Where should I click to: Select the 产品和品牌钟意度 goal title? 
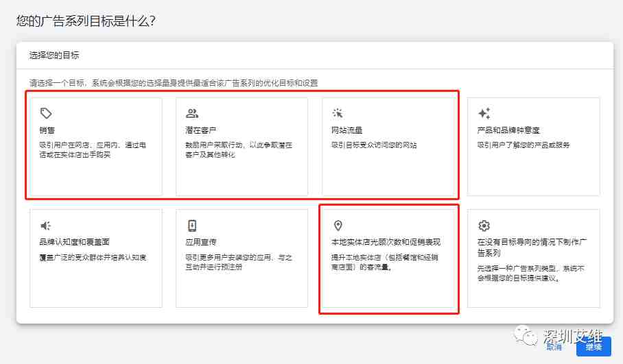point(508,130)
